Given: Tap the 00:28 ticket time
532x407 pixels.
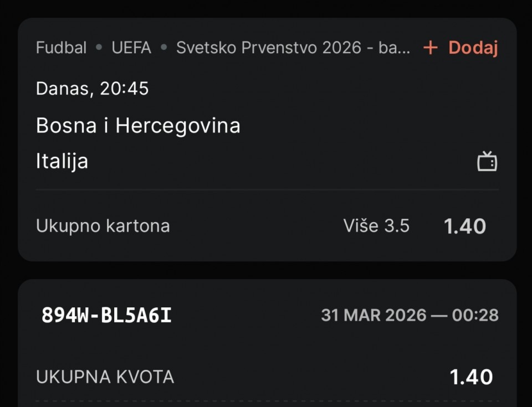Looking at the screenshot, I should click(475, 316).
